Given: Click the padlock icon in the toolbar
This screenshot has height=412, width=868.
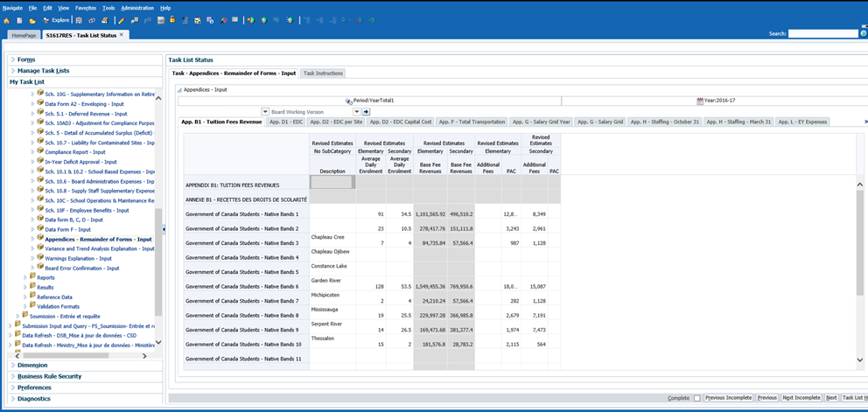Looking at the screenshot, I should [172, 20].
